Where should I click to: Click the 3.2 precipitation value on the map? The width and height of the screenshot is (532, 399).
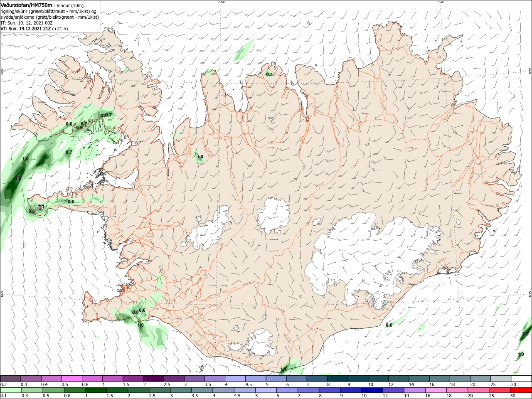(x=17, y=178)
